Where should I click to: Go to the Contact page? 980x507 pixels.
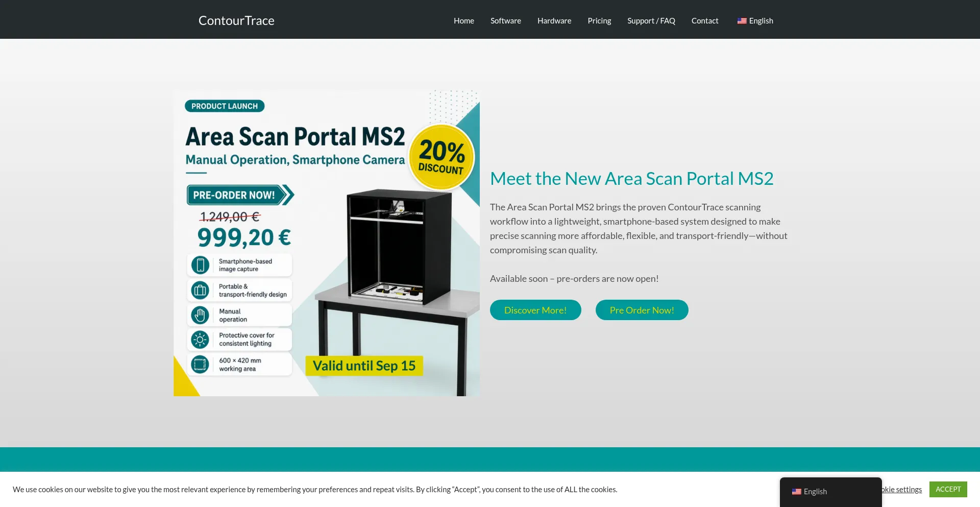coord(705,20)
